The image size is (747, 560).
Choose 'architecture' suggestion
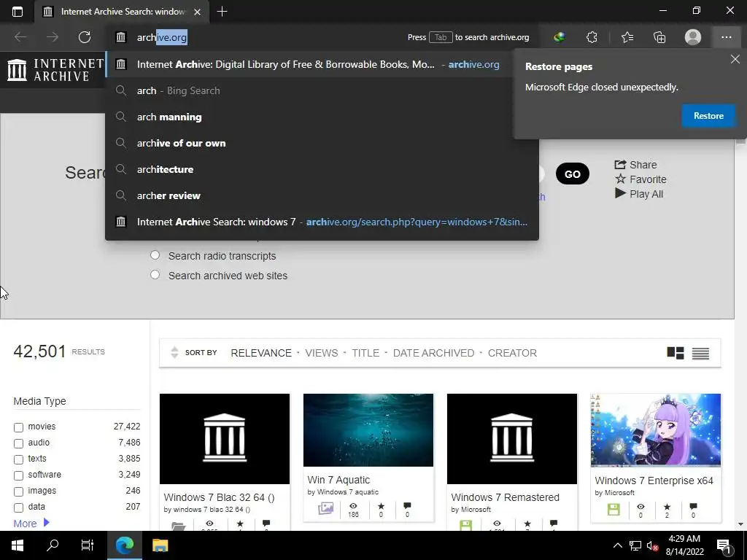(x=322, y=169)
